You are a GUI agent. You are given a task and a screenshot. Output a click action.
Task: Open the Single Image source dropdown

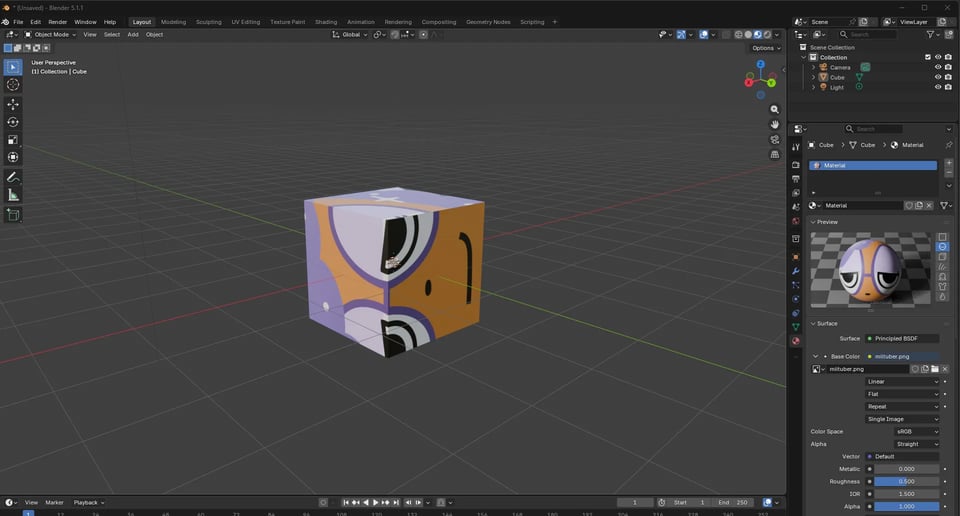pos(902,419)
